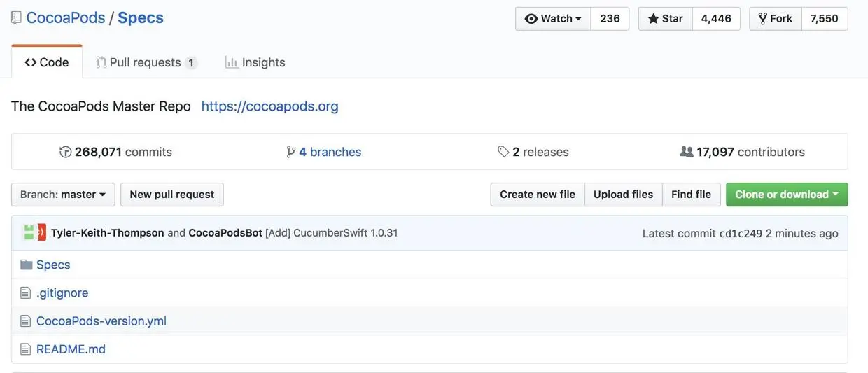This screenshot has height=373, width=868.
Task: Click the branches fork icon
Action: pos(290,152)
